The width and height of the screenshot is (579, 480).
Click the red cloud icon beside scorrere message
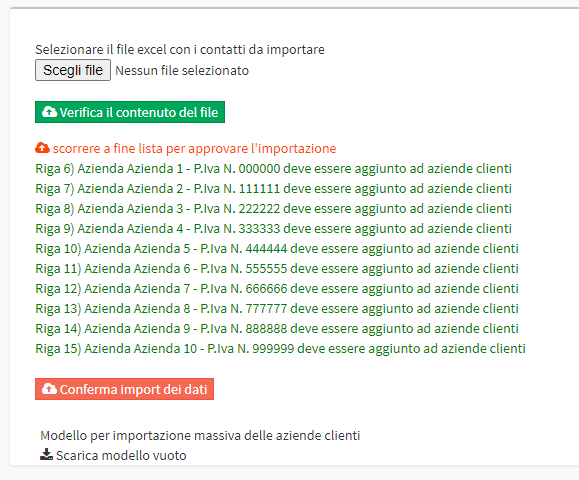pos(42,148)
